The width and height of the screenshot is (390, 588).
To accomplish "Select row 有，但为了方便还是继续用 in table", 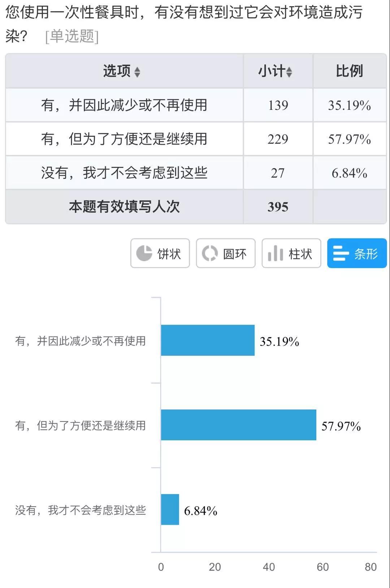I will tap(124, 139).
